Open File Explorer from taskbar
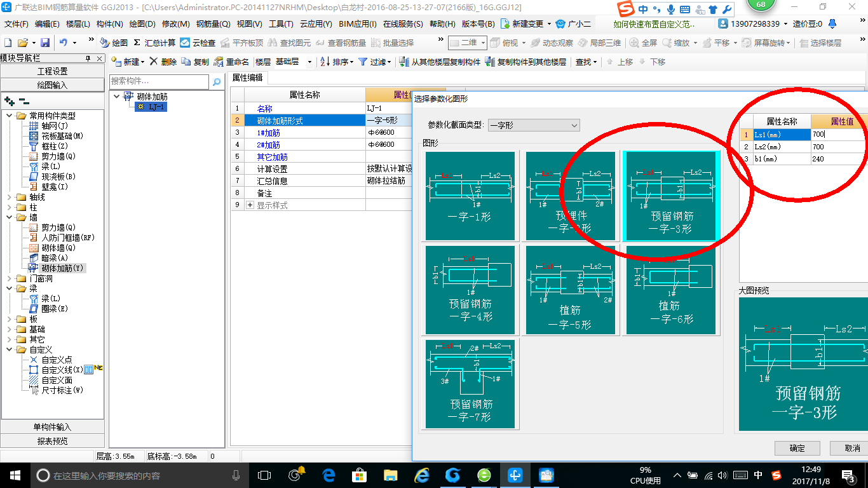The width and height of the screenshot is (868, 488). 390,475
